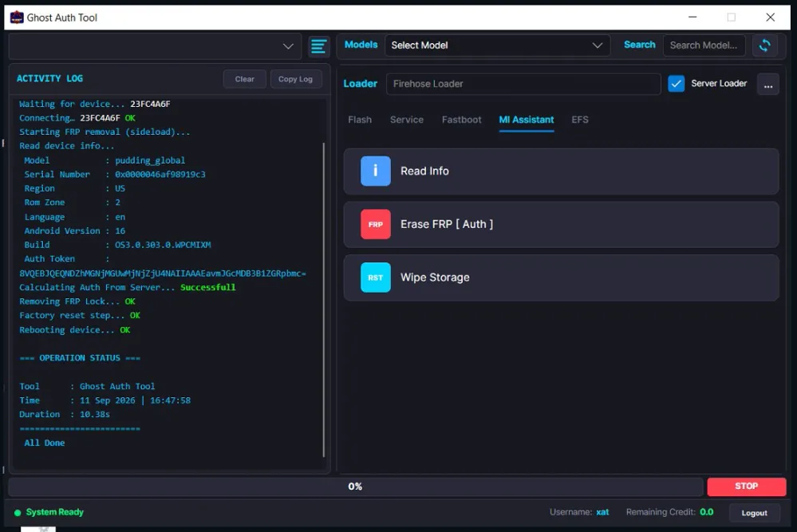Viewport: 797px width, 532px height.
Task: Open the Select Model dropdown
Action: tap(497, 45)
